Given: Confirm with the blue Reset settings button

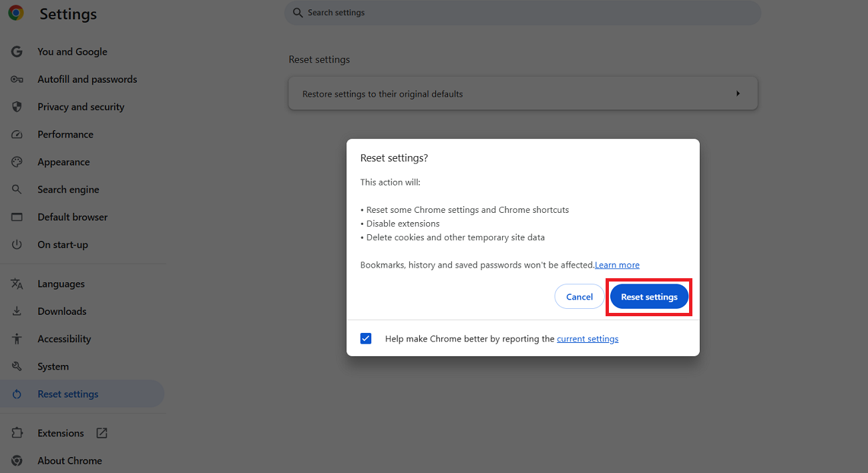Looking at the screenshot, I should pos(649,297).
